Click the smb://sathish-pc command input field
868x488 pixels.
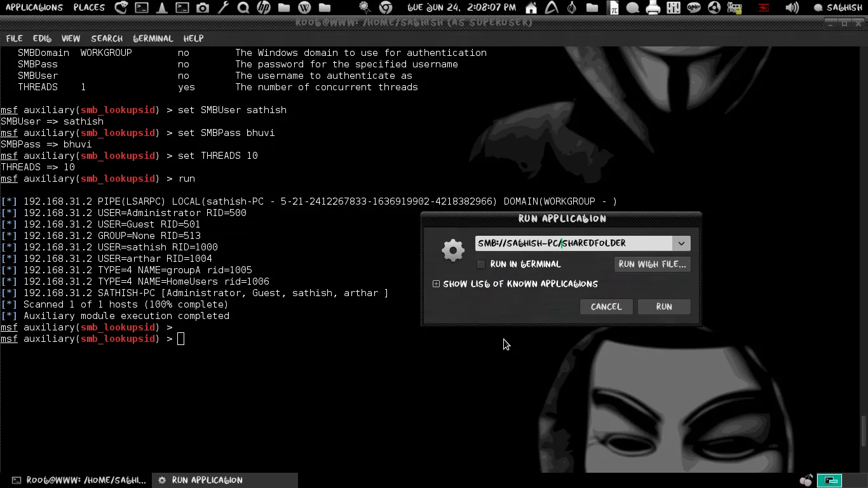click(573, 243)
